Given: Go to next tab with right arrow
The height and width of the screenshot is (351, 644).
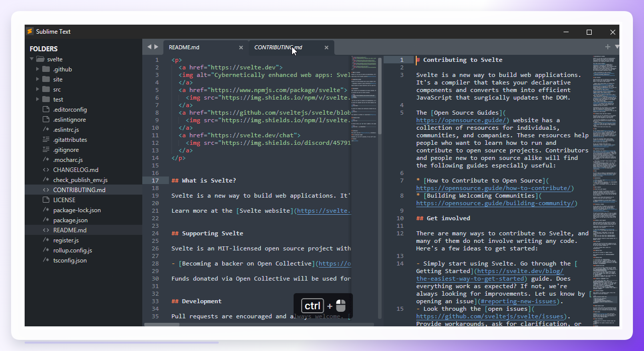Looking at the screenshot, I should (156, 47).
